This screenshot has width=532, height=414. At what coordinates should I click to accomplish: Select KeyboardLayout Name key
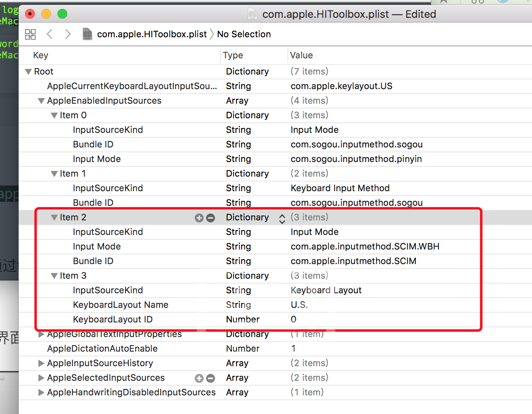coord(121,305)
